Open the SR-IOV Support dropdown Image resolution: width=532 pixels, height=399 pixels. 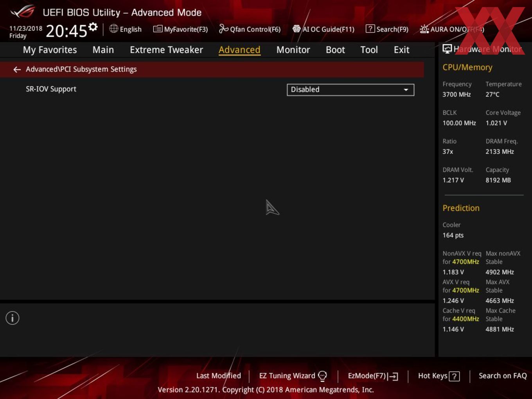click(350, 90)
